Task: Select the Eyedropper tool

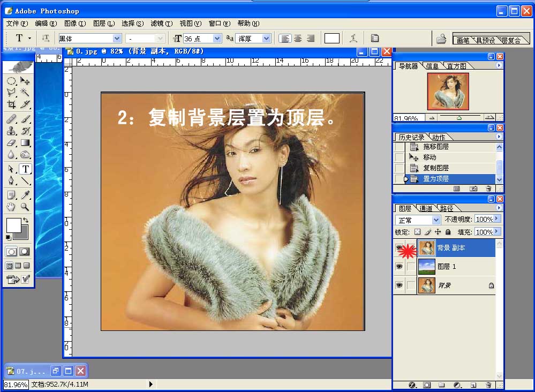Action: [x=25, y=195]
